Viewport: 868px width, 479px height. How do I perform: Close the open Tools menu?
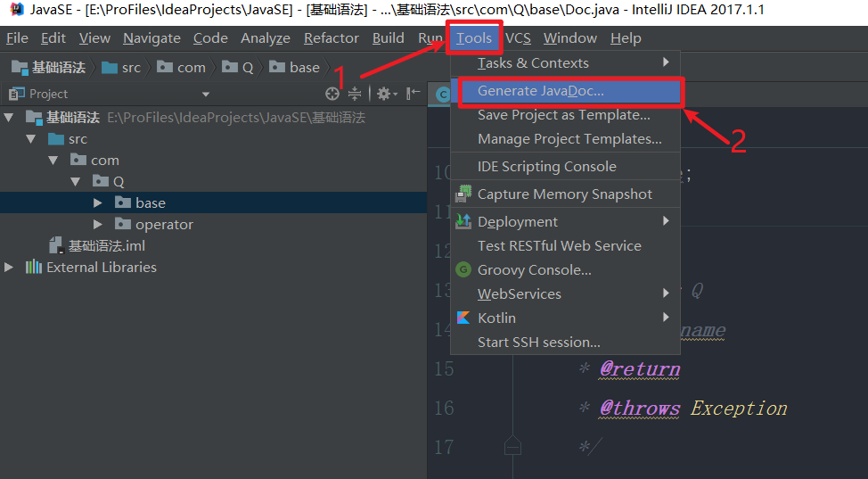pyautogui.click(x=474, y=38)
